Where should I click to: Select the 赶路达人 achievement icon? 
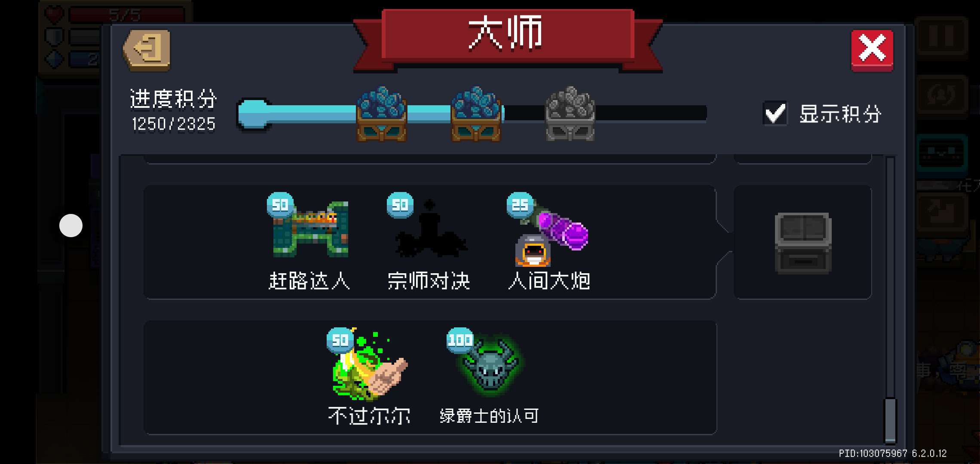tap(310, 229)
